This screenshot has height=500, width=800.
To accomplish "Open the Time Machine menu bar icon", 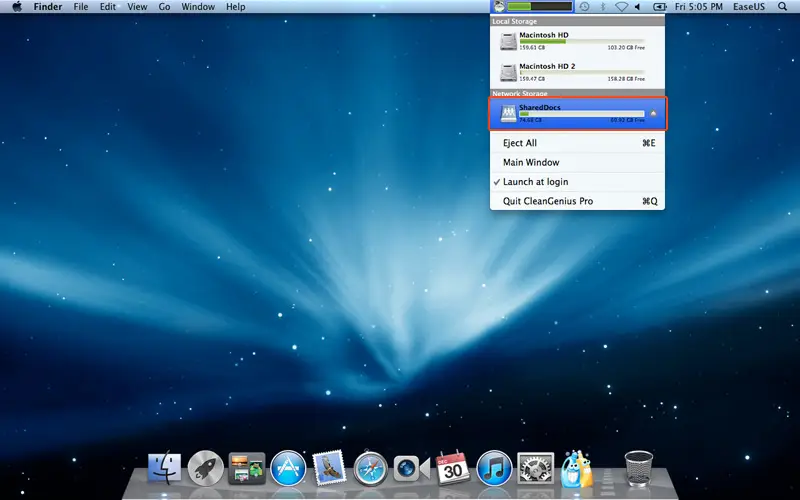I will coord(584,7).
